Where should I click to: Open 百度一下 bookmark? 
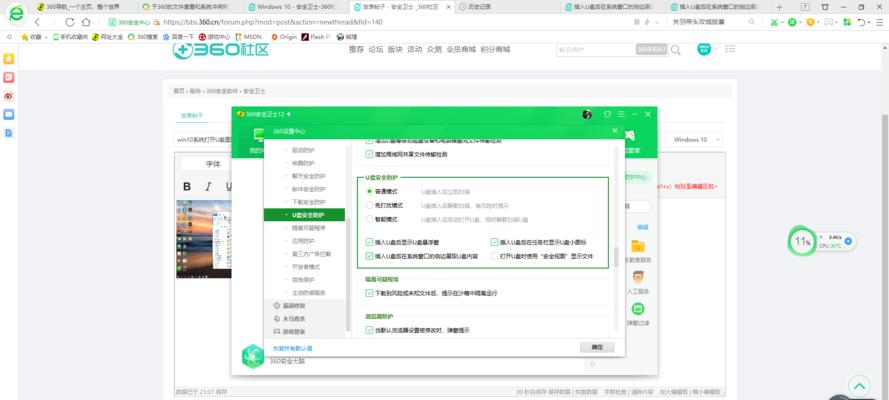pos(178,37)
